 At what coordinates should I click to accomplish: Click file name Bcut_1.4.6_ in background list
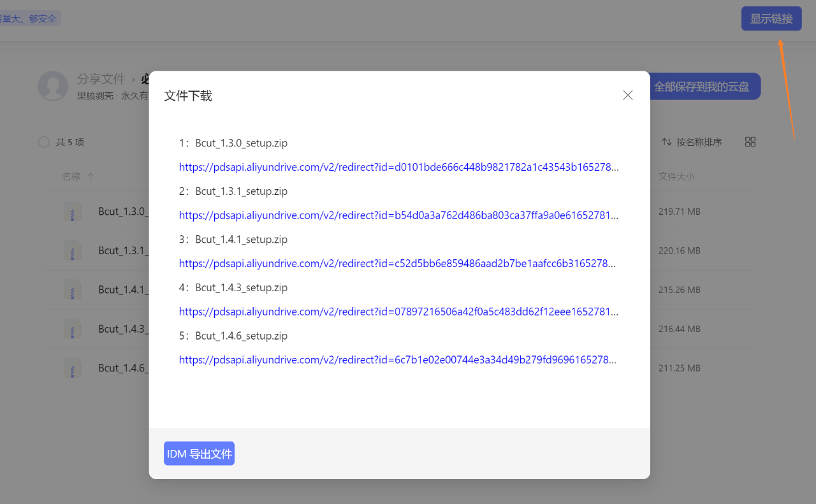point(124,368)
